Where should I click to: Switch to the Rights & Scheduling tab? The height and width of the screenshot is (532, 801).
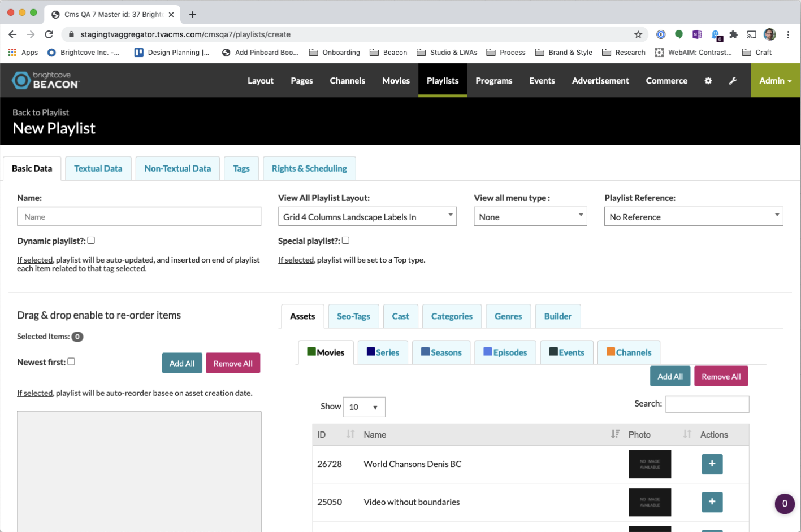[309, 169]
